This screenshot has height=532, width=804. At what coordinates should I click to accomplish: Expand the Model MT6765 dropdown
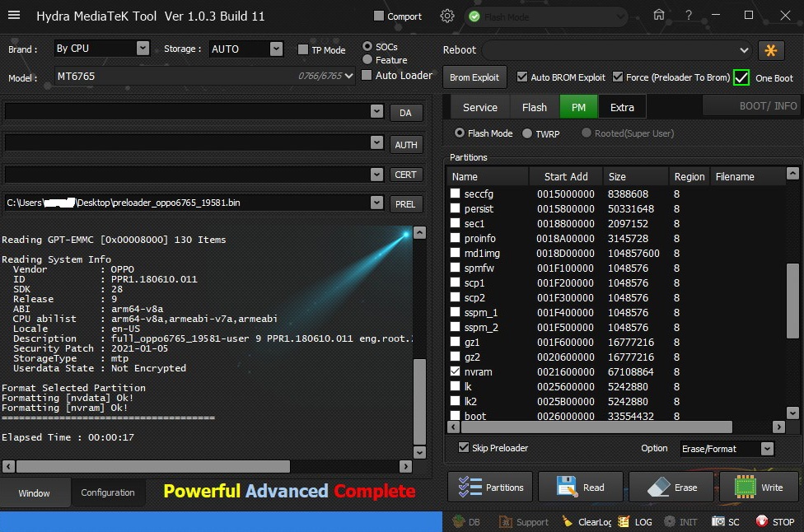348,76
